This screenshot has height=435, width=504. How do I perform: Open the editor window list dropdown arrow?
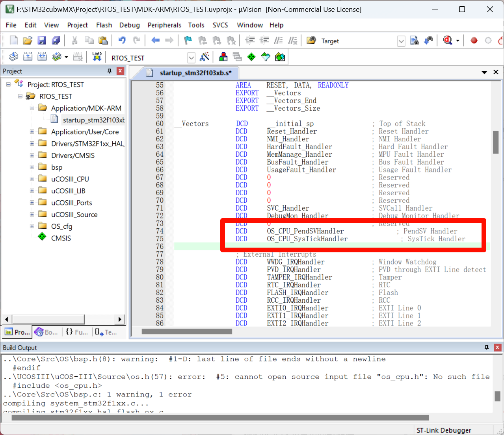pos(484,72)
